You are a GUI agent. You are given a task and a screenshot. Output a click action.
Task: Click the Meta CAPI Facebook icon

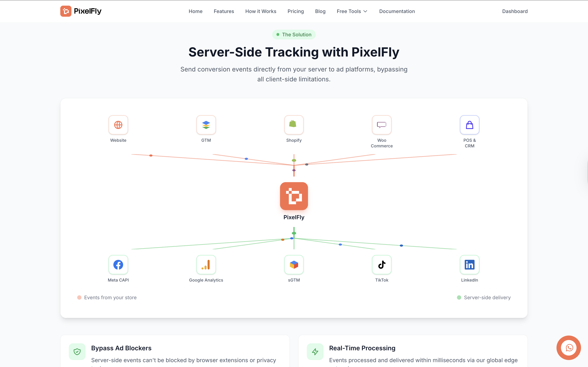pos(118,264)
